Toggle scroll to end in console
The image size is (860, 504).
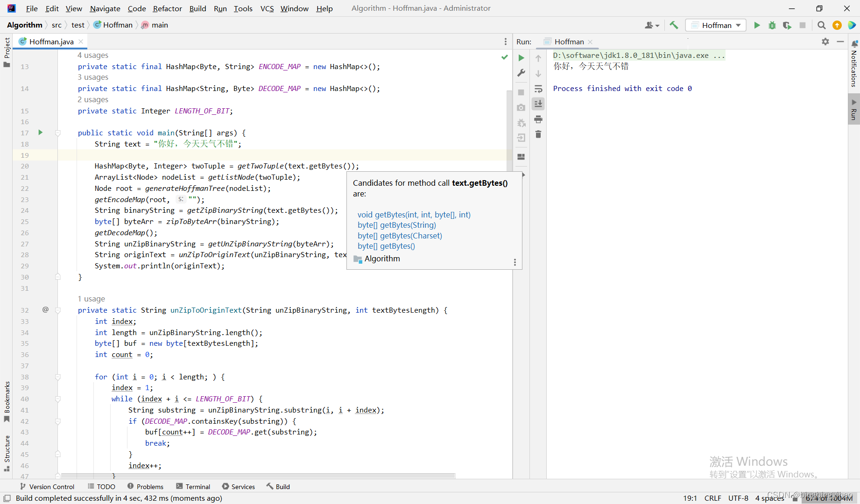538,104
